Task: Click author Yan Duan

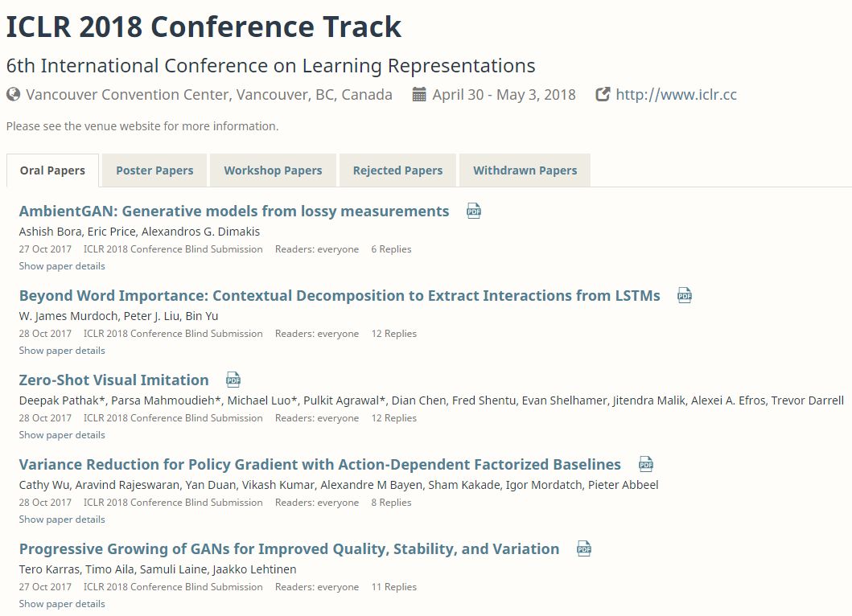Action: pos(210,485)
